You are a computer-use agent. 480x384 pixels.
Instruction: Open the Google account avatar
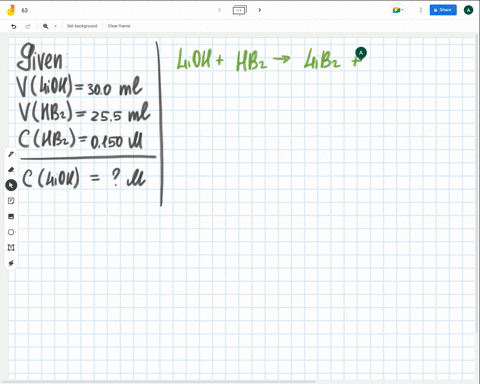point(468,10)
